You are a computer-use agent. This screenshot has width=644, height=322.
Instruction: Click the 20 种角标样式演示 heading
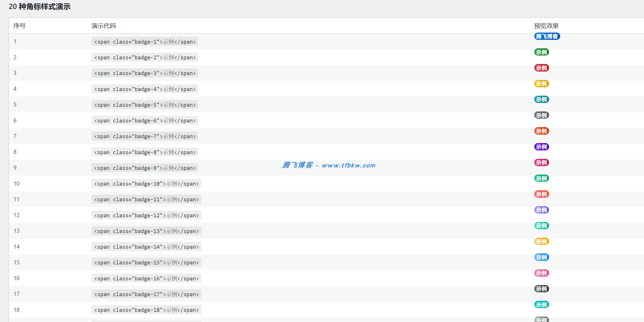40,7
